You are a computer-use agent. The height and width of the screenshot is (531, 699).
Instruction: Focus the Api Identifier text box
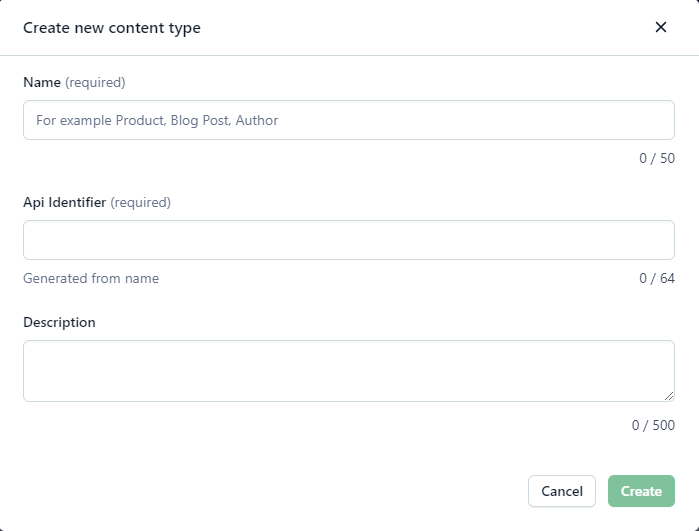[x=348, y=240]
